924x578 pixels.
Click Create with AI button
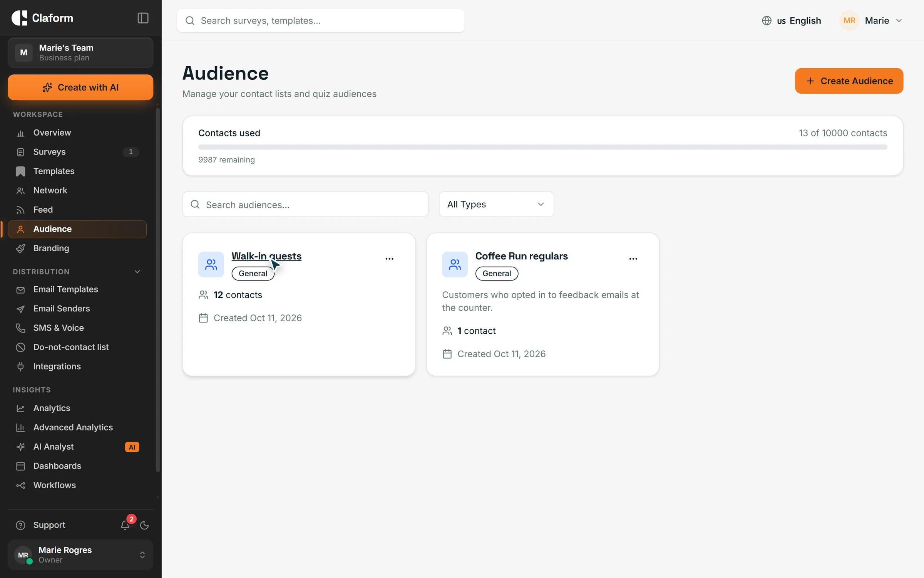click(80, 87)
